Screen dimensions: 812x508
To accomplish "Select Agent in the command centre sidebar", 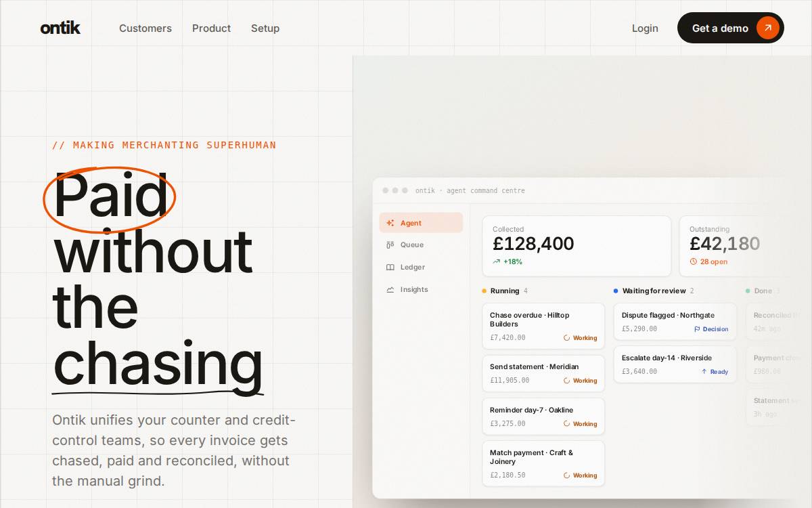I will click(421, 223).
